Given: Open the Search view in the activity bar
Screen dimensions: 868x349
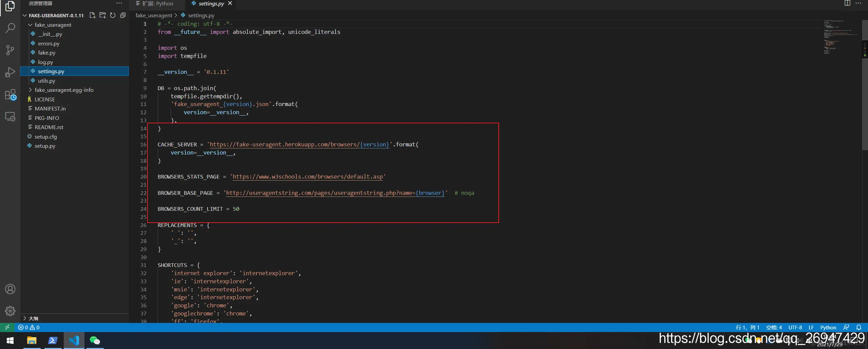Looking at the screenshot, I should (10, 28).
